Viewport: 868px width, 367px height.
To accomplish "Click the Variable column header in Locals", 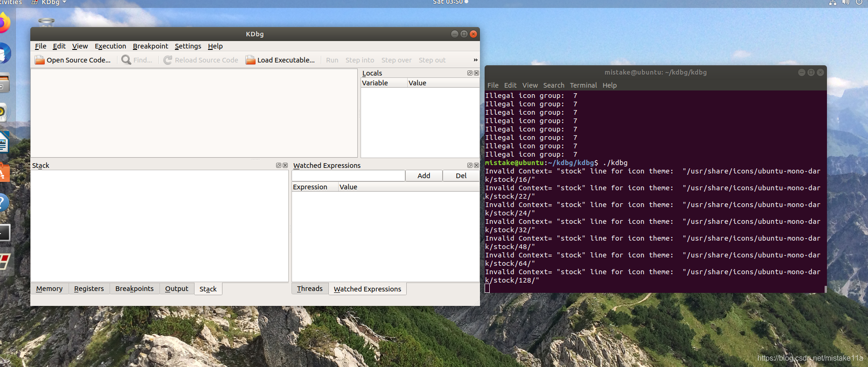I will pos(384,83).
